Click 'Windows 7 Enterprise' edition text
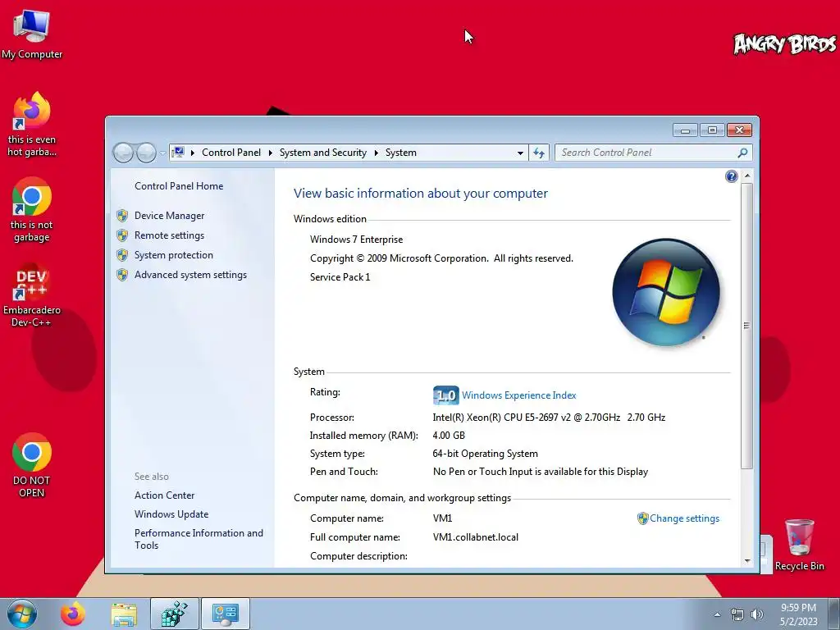This screenshot has width=840, height=630. (356, 240)
